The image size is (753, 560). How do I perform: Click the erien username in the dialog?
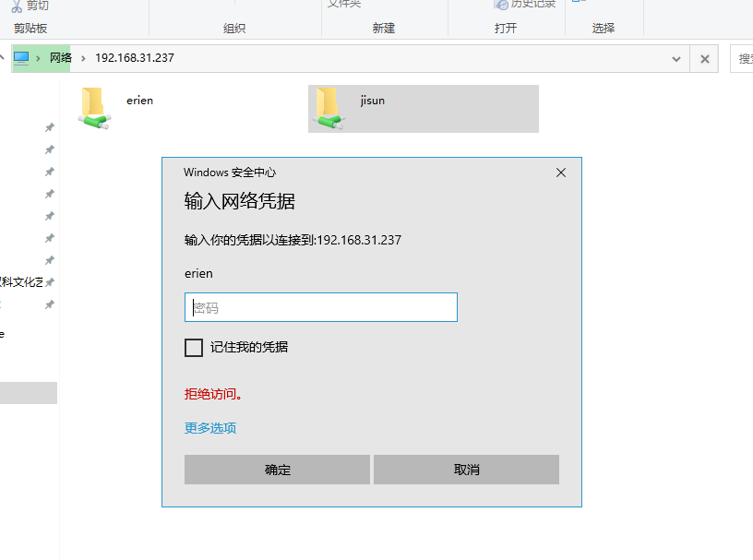[x=198, y=274]
